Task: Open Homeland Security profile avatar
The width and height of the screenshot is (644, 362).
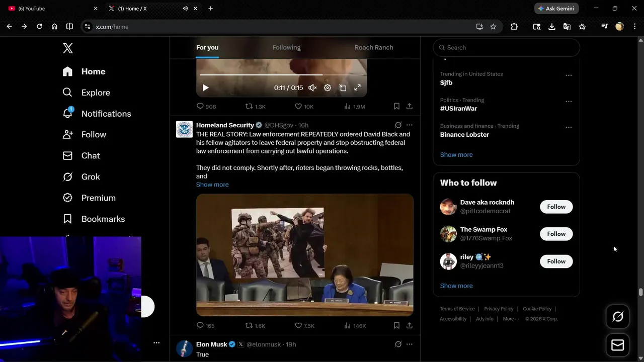Action: 184,129
